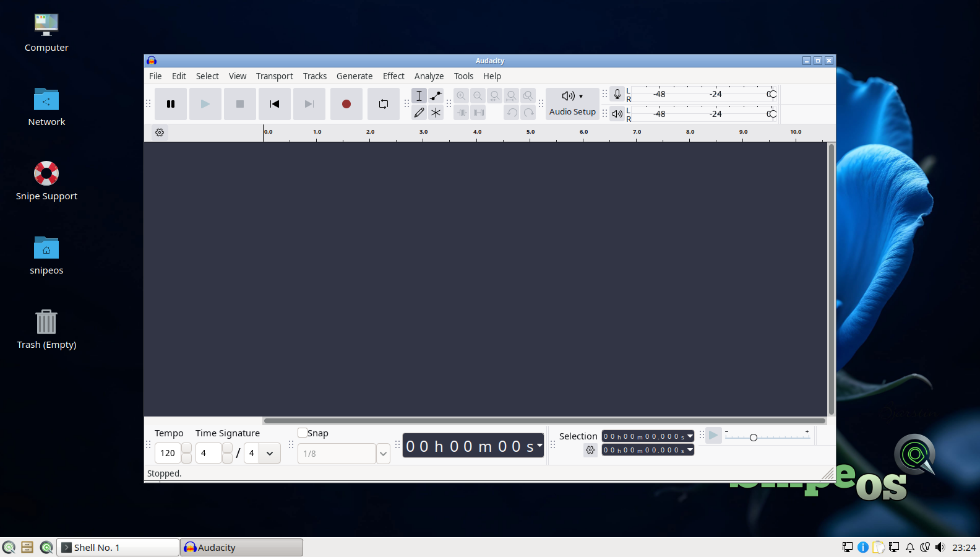Click Fit project to width icon
The width and height of the screenshot is (980, 557).
point(512,96)
